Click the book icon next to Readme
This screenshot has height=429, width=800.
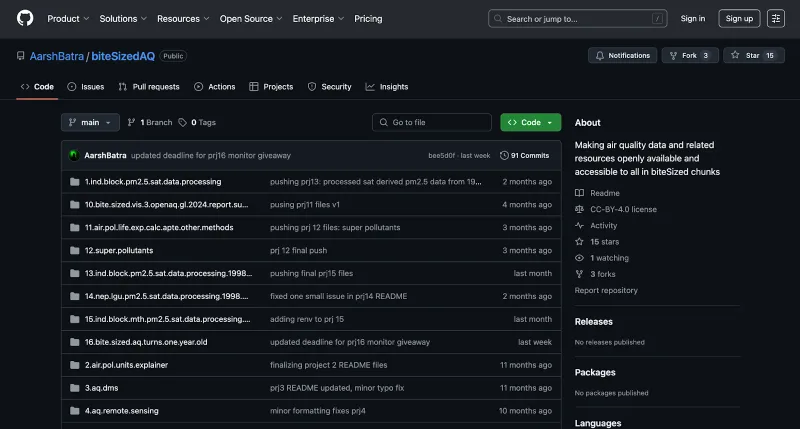coord(579,193)
